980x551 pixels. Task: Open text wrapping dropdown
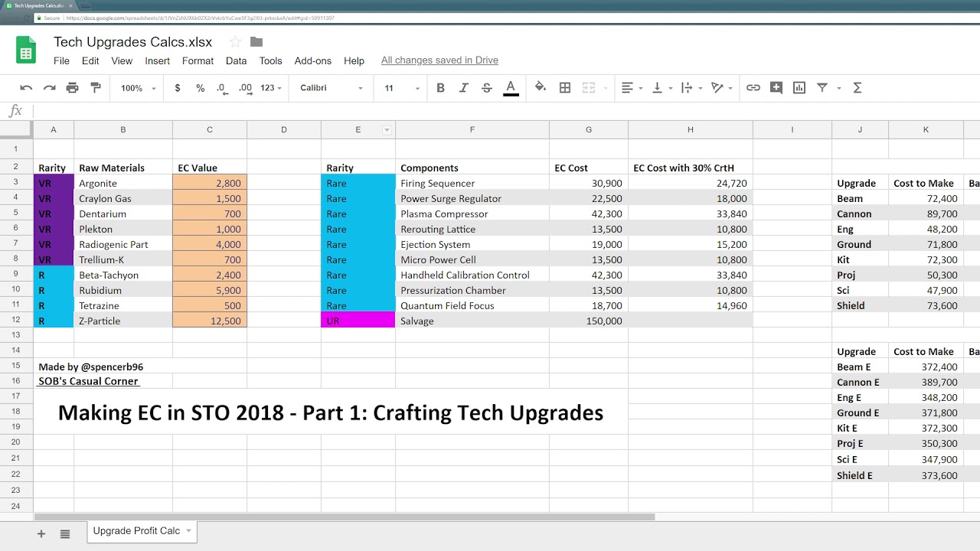pos(691,88)
